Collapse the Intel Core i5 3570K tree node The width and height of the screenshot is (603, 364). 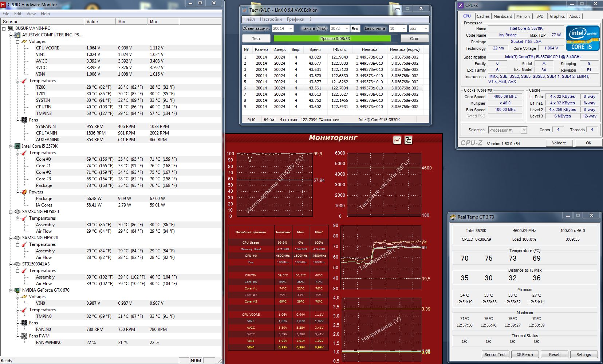[11, 146]
